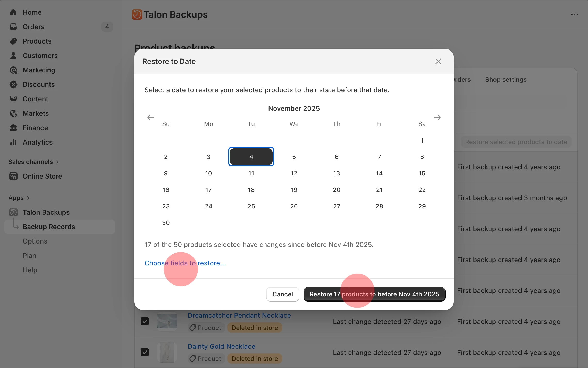588x368 pixels.
Task: Close the Restore to Date dialog
Action: pyautogui.click(x=438, y=61)
